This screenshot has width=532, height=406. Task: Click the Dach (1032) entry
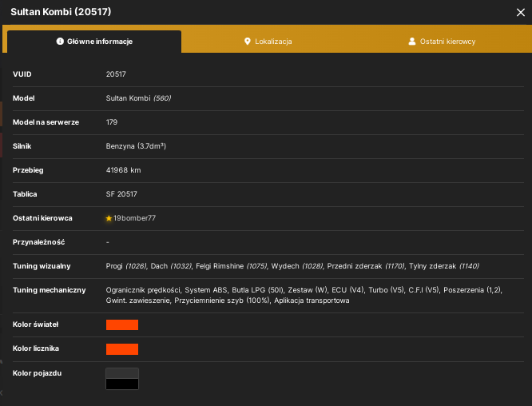point(171,266)
